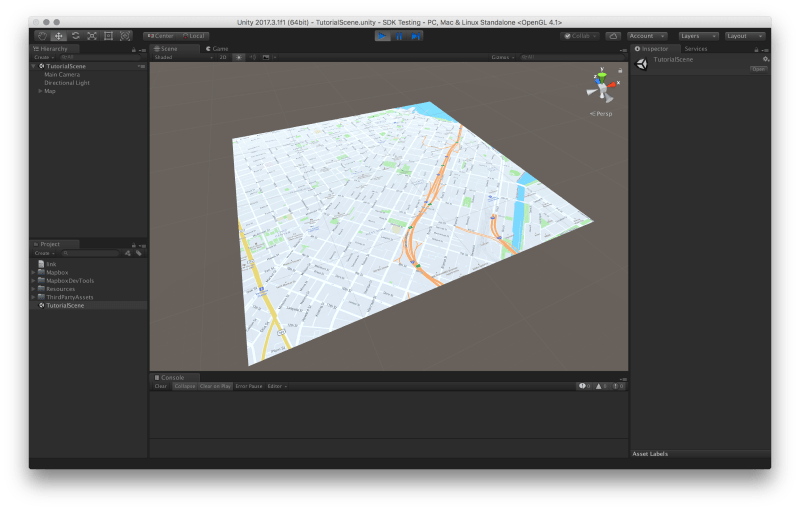Open the Hierarchy Create dropdown
The image size is (800, 511).
[x=44, y=57]
